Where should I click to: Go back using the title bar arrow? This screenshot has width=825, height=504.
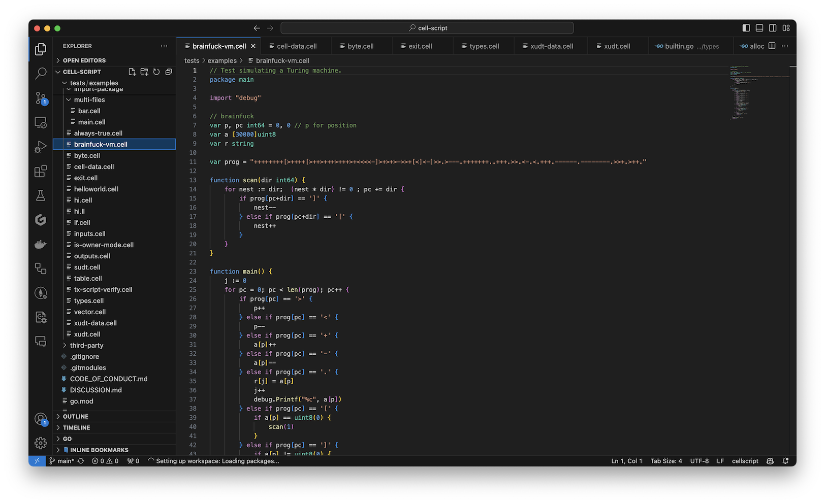[257, 28]
